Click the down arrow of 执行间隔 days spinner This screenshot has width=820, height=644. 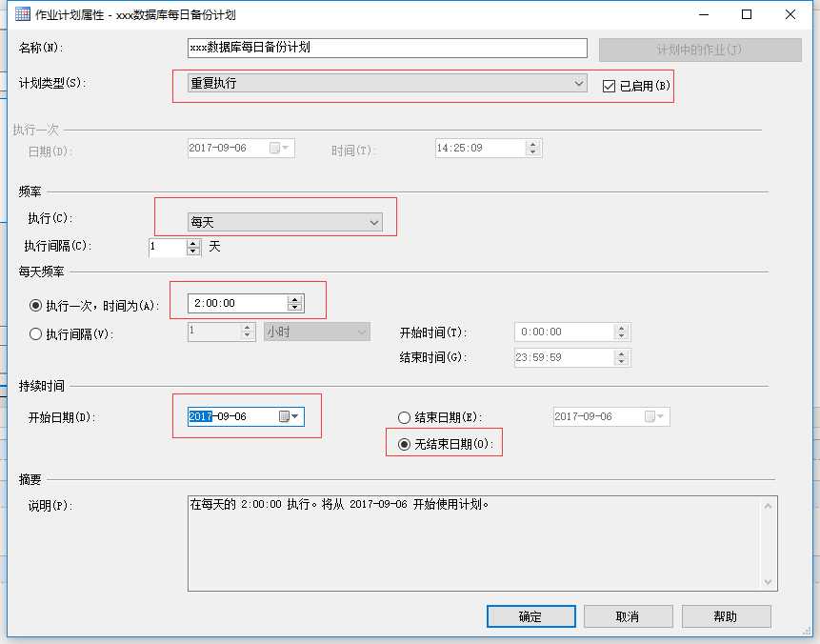(x=193, y=252)
